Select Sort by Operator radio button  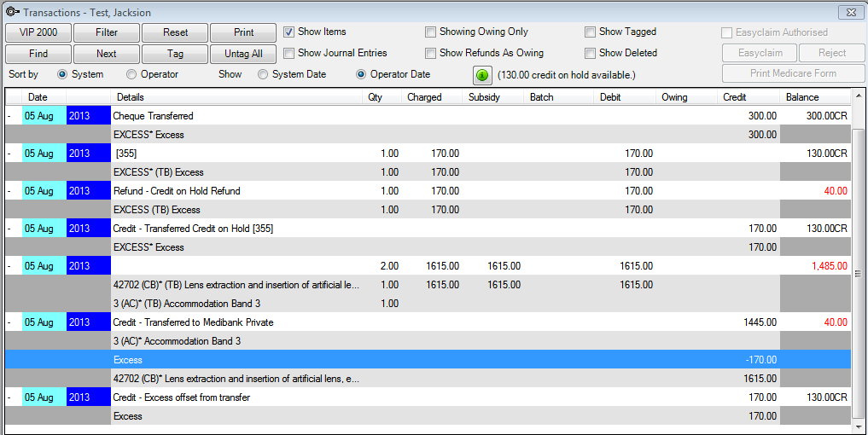pyautogui.click(x=131, y=74)
